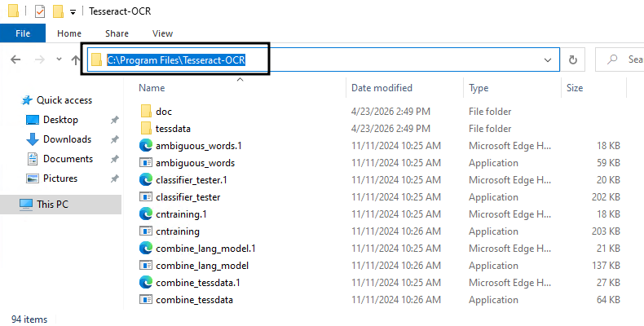Open the recent locations dropdown arrow

tap(59, 59)
